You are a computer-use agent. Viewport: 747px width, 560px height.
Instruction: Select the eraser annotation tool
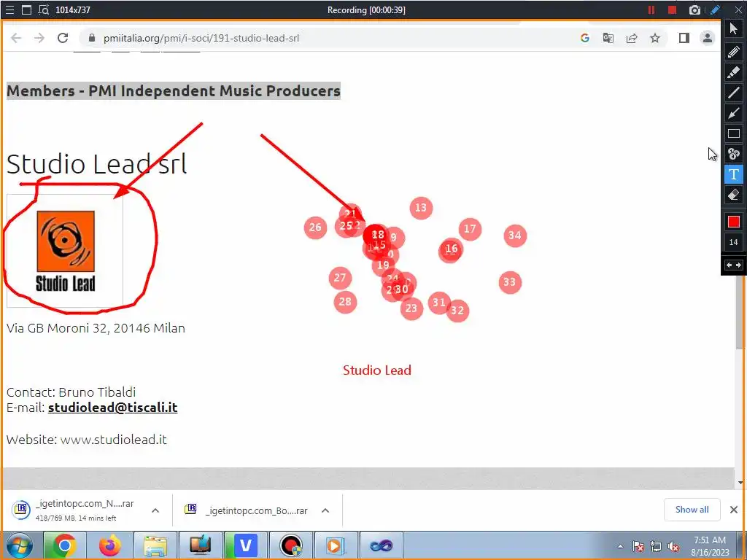pos(734,195)
